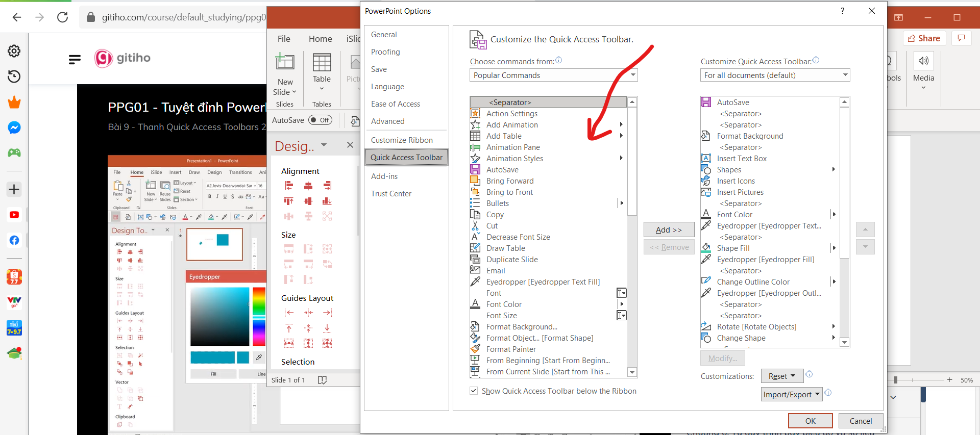Click YouTube icon in browser sidebar
Image resolution: width=980 pixels, height=435 pixels.
pyautogui.click(x=14, y=215)
